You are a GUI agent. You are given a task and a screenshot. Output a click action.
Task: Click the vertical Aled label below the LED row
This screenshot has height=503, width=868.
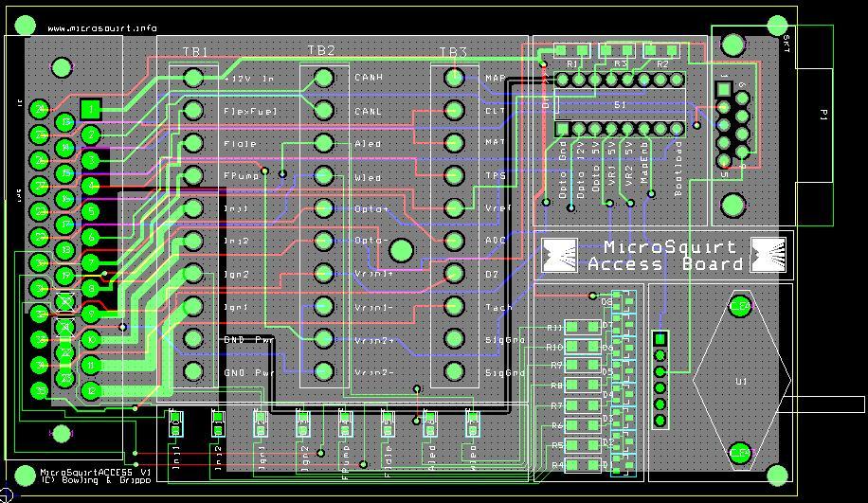point(431,458)
